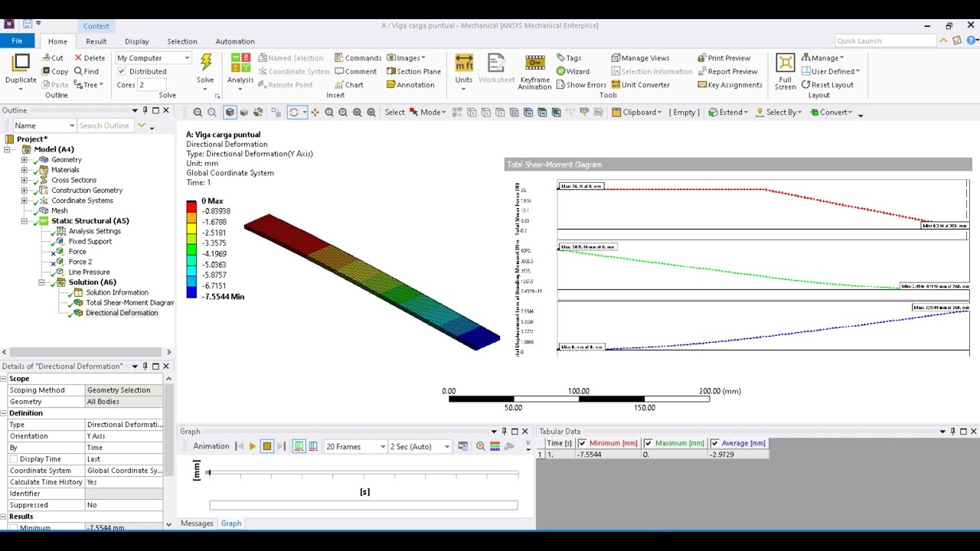Toggle the Minimum [mm] column checkbox

583,443
